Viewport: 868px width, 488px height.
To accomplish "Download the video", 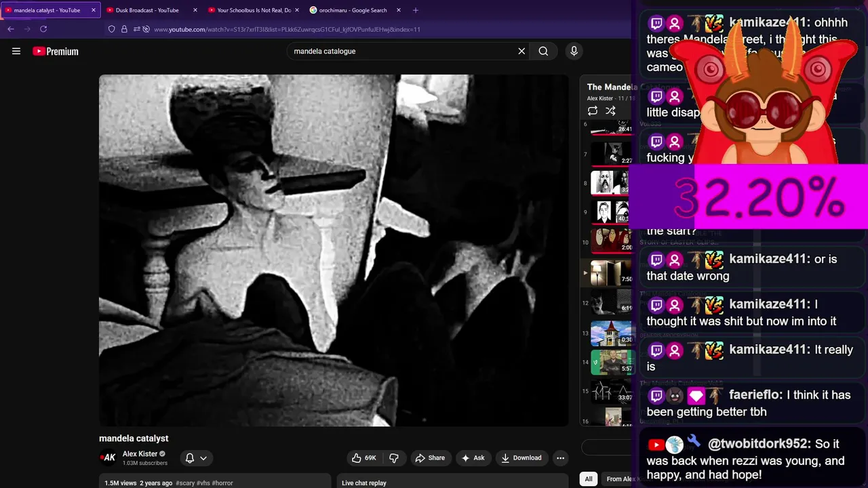I will click(521, 458).
